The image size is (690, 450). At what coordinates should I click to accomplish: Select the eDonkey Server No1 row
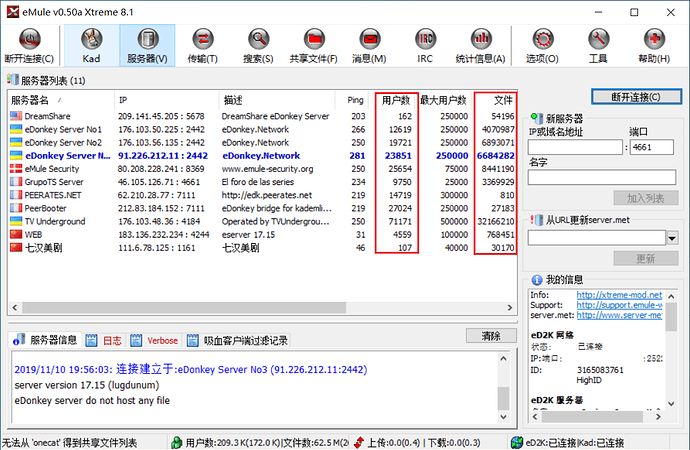pyautogui.click(x=262, y=129)
